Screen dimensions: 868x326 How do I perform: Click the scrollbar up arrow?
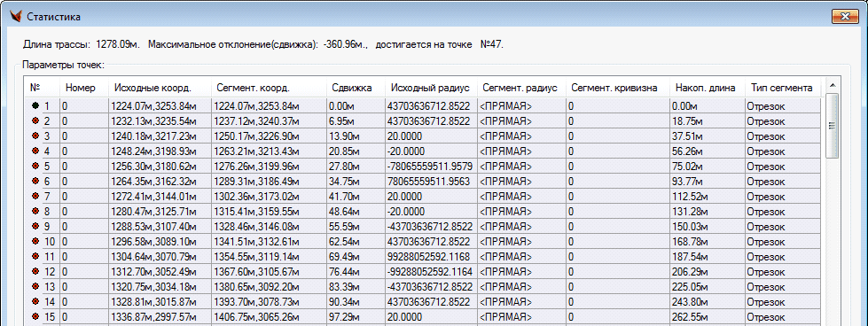pyautogui.click(x=832, y=84)
